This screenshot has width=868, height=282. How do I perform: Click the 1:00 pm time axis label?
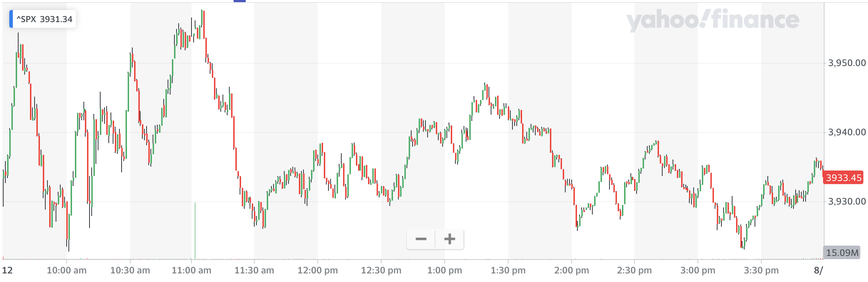pyautogui.click(x=445, y=271)
